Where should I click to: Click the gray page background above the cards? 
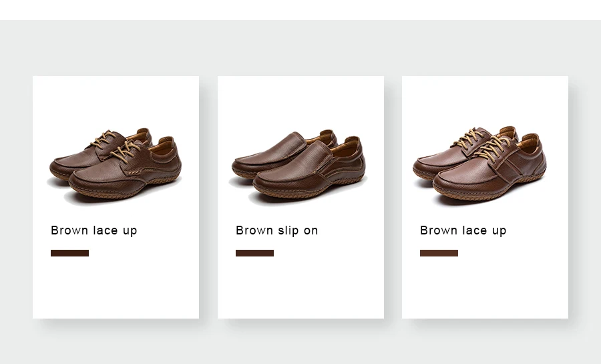300,48
